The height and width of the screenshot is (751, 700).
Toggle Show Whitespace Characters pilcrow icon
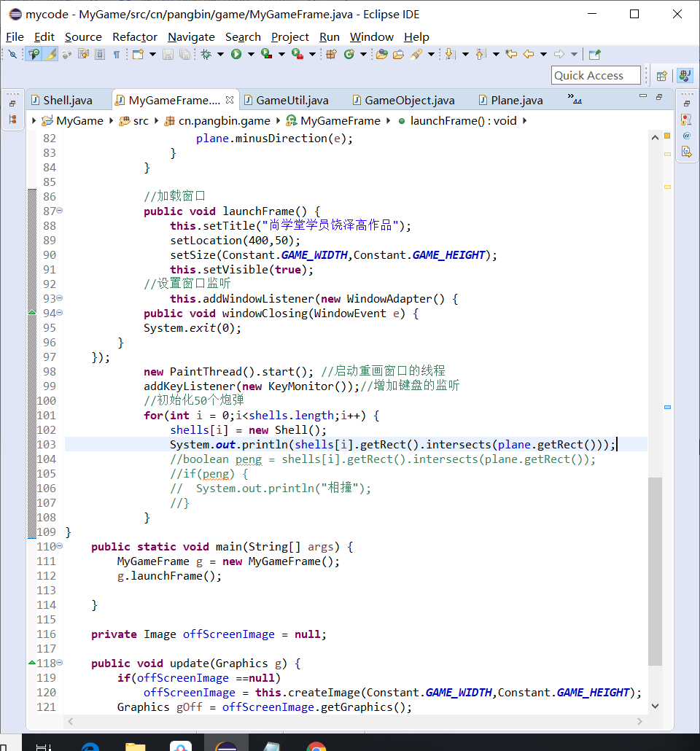[117, 54]
